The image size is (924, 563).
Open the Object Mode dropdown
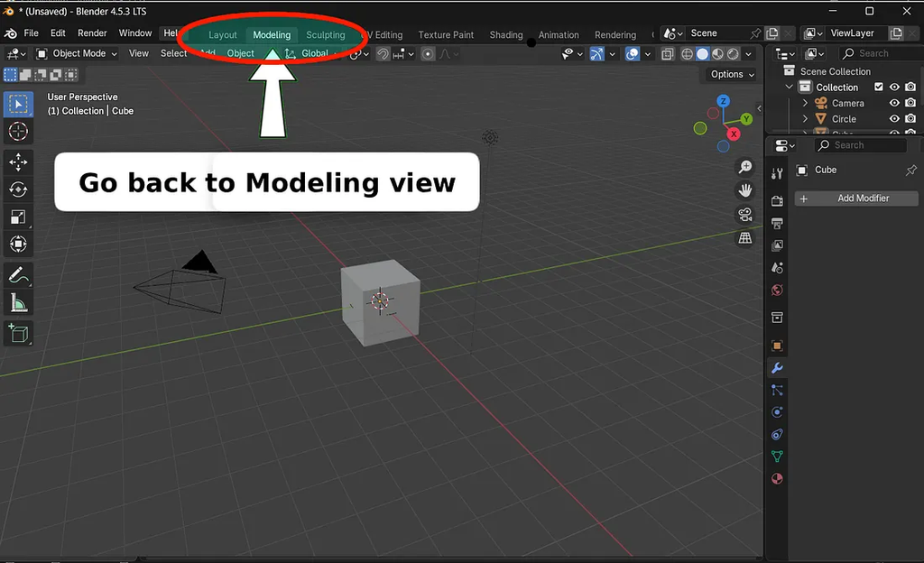77,53
